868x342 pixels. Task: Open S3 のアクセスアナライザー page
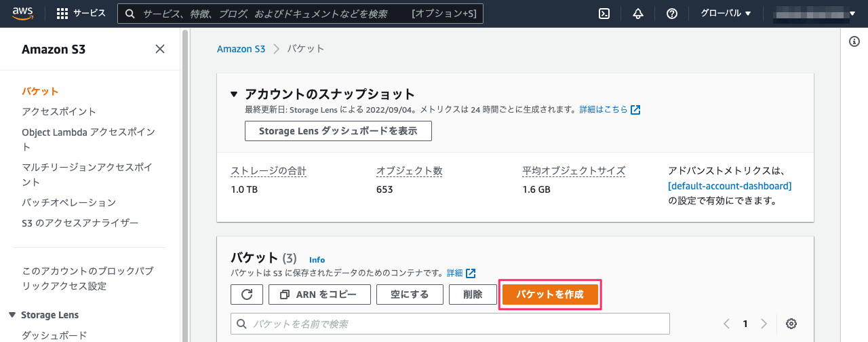(80, 223)
